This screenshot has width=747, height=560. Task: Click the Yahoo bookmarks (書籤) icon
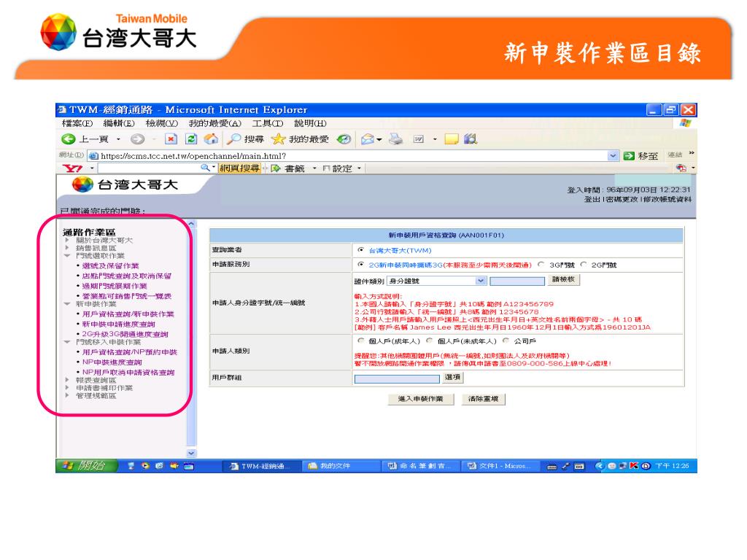click(275, 168)
